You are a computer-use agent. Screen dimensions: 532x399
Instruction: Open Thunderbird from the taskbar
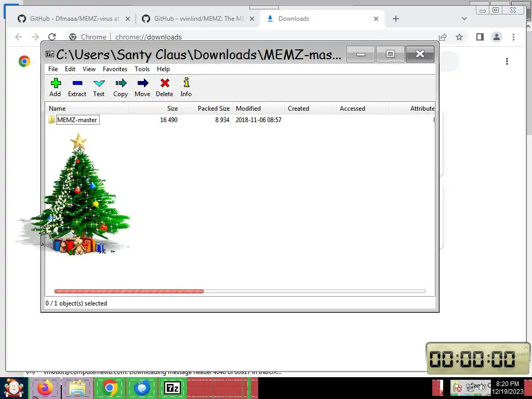tap(142, 388)
